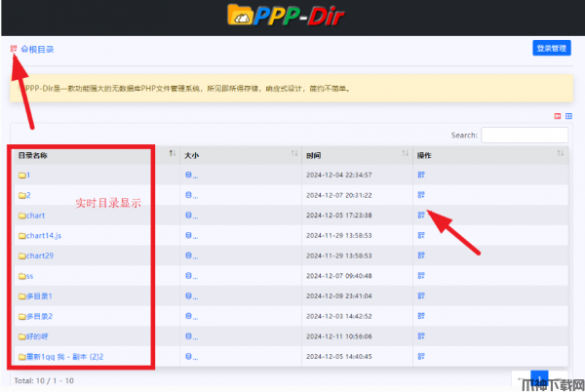Click timestamp 2024-12-03 14:42:52
This screenshot has height=392, width=585.
click(338, 316)
